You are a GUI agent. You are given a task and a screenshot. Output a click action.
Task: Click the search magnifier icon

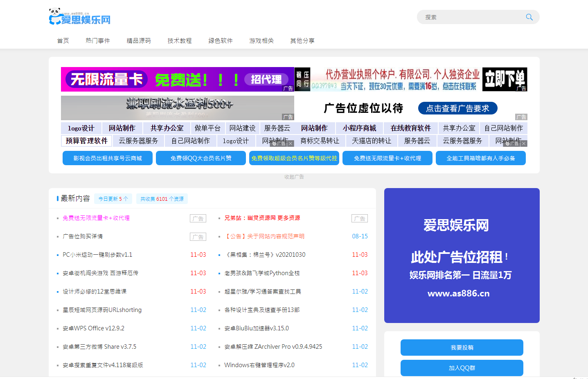coord(529,17)
